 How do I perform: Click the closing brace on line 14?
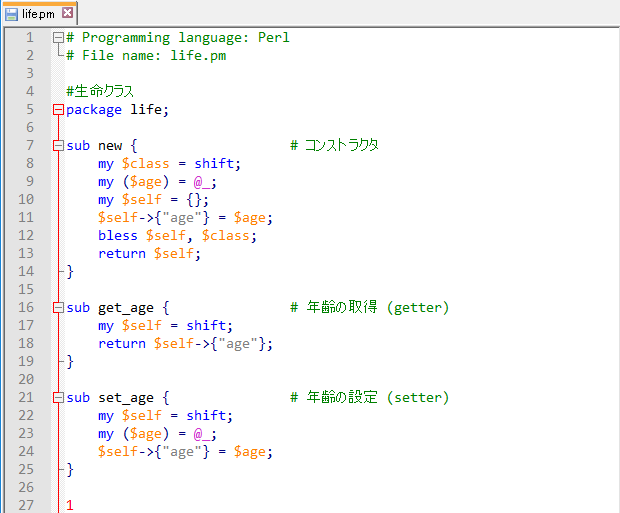(70, 271)
